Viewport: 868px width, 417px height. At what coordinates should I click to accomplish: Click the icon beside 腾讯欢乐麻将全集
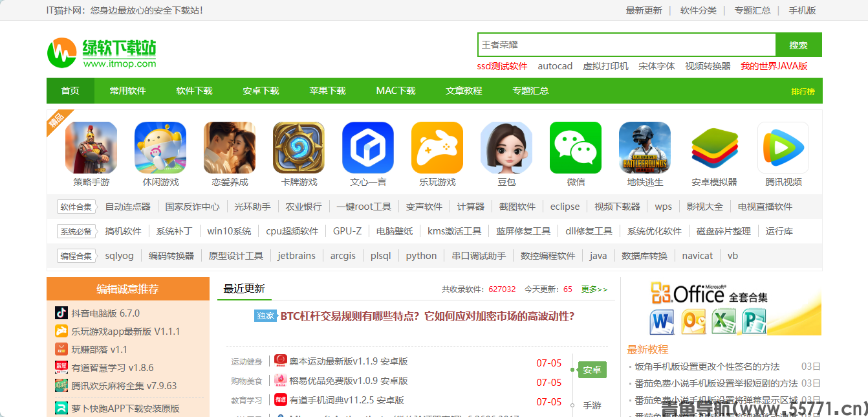point(61,385)
